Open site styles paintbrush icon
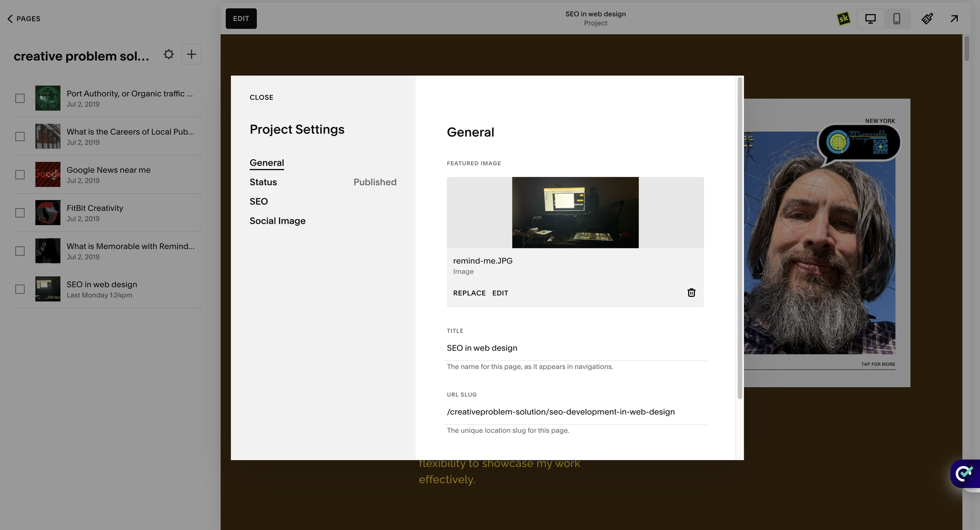Viewport: 980px width, 530px height. coord(927,18)
